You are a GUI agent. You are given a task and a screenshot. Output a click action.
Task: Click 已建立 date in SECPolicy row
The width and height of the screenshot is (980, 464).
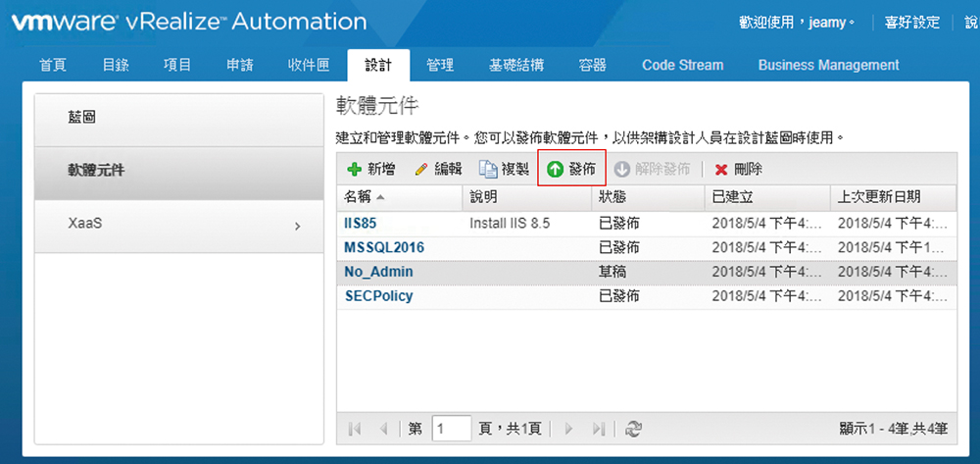[767, 296]
